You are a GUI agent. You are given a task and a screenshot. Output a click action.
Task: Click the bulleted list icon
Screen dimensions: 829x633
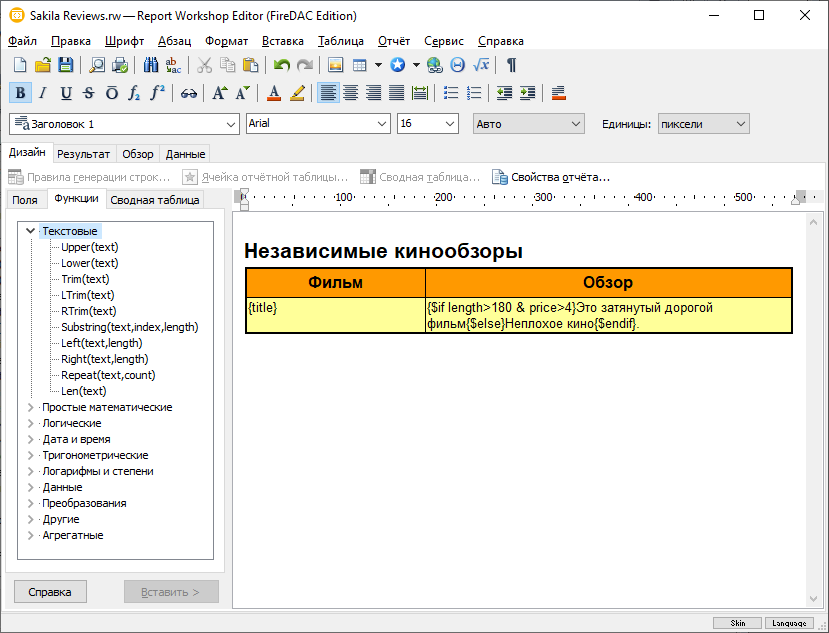451,93
